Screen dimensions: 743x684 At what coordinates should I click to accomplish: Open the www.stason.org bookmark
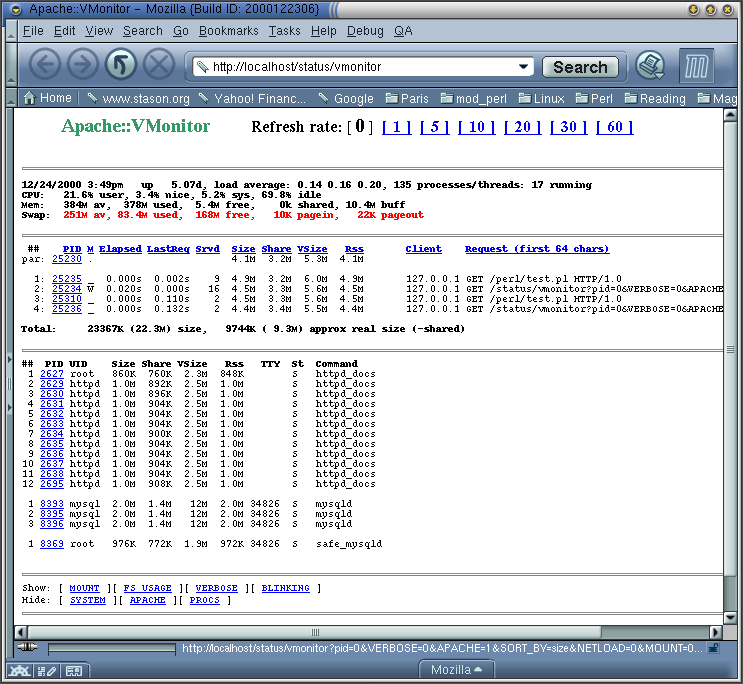(138, 99)
